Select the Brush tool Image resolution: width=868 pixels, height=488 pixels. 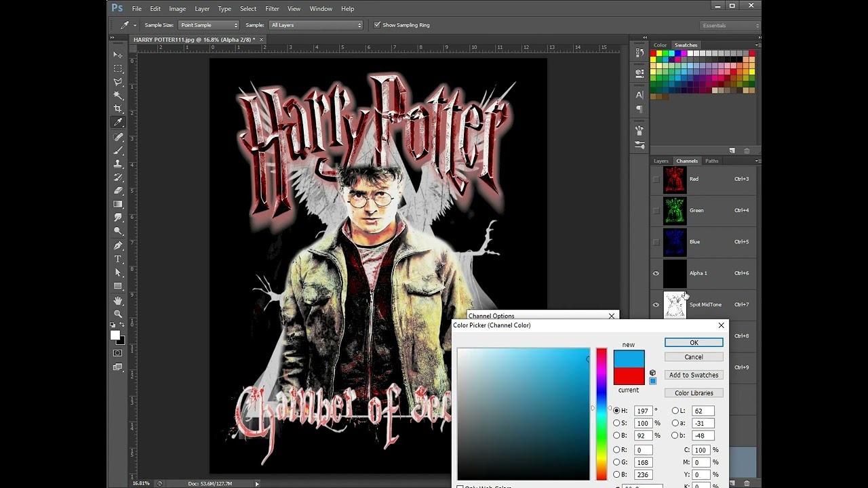[118, 150]
